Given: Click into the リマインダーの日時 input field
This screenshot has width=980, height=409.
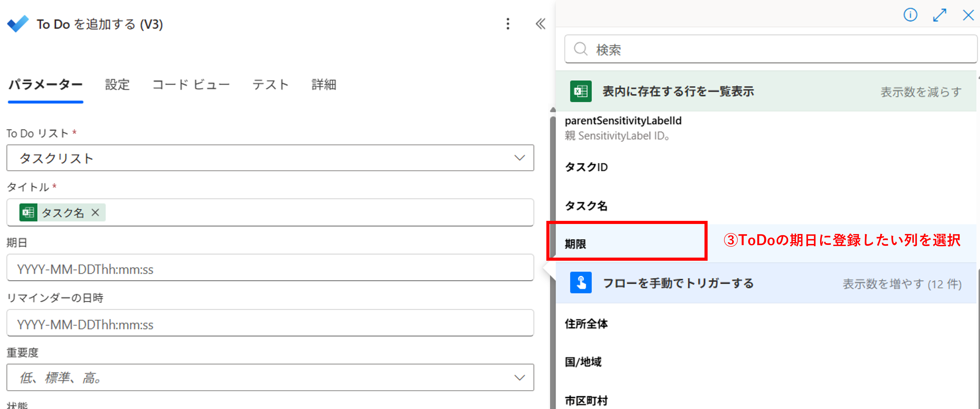Looking at the screenshot, I should tap(270, 323).
